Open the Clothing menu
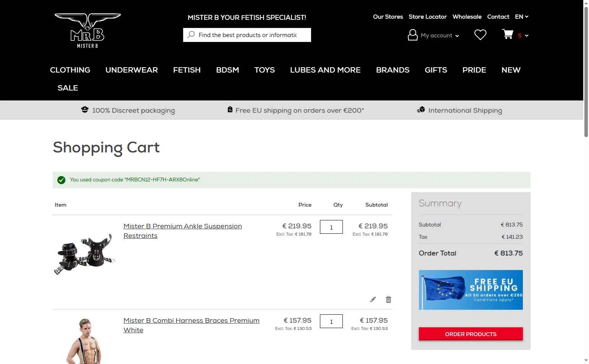Viewport: 589px width, 364px height. pyautogui.click(x=70, y=70)
